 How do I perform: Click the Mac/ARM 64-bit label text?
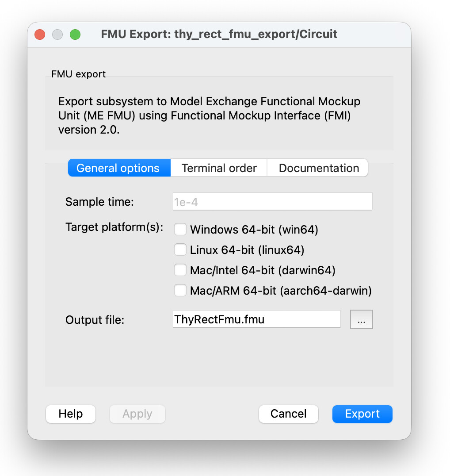pos(281,291)
